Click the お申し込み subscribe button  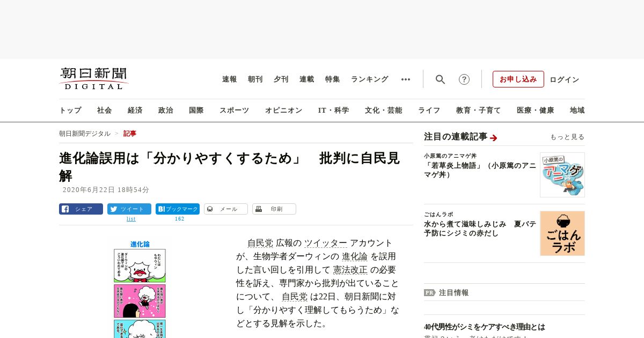[x=518, y=79]
